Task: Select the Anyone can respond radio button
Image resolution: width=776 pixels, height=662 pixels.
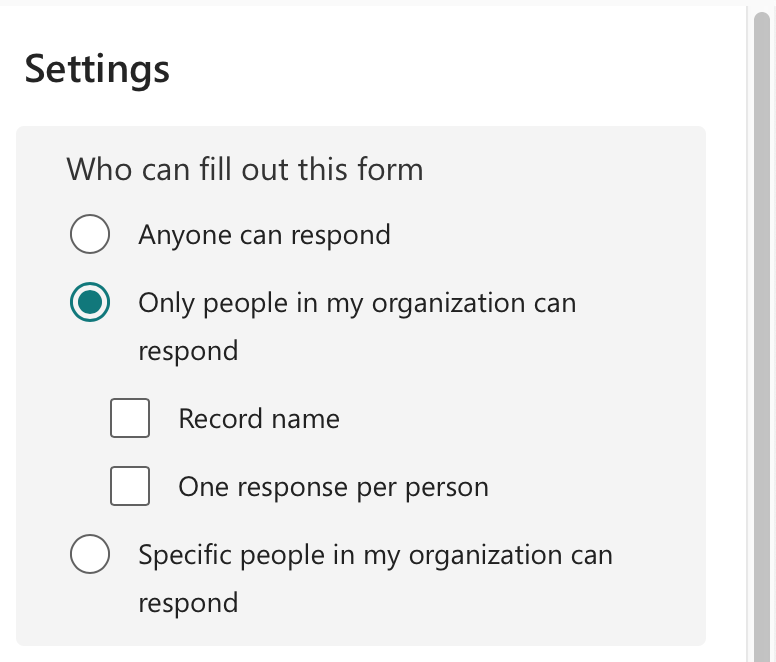Action: tap(90, 236)
